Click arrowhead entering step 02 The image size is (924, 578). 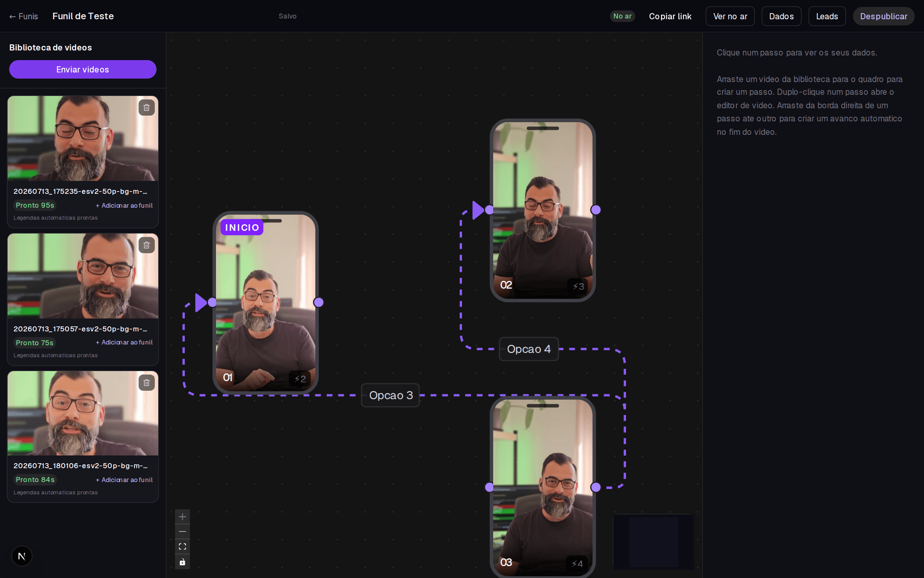coord(478,210)
